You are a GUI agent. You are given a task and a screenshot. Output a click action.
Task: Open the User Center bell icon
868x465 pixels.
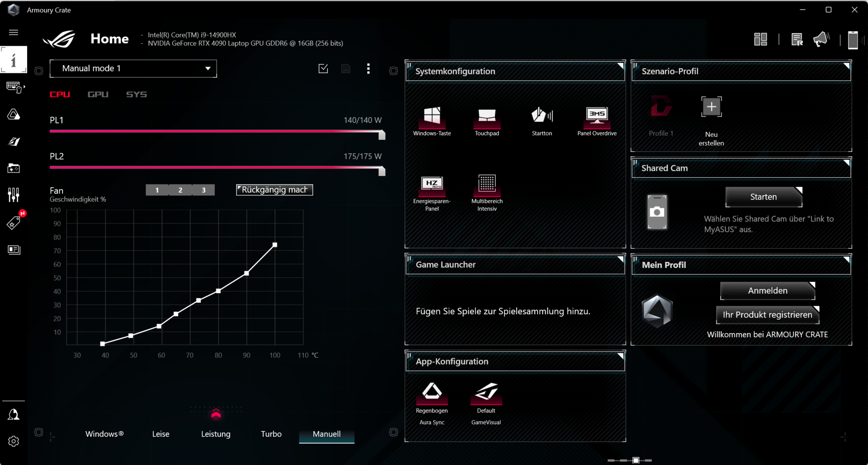point(14,415)
